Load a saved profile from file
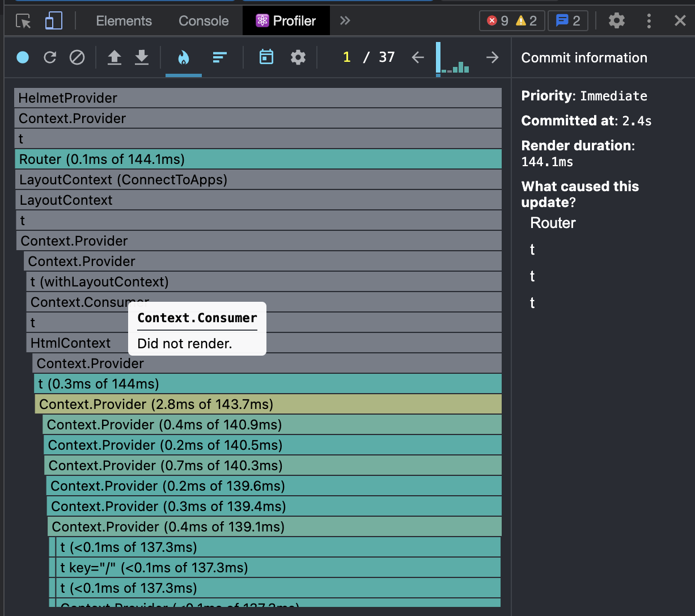This screenshot has height=616, width=695. 115,57
